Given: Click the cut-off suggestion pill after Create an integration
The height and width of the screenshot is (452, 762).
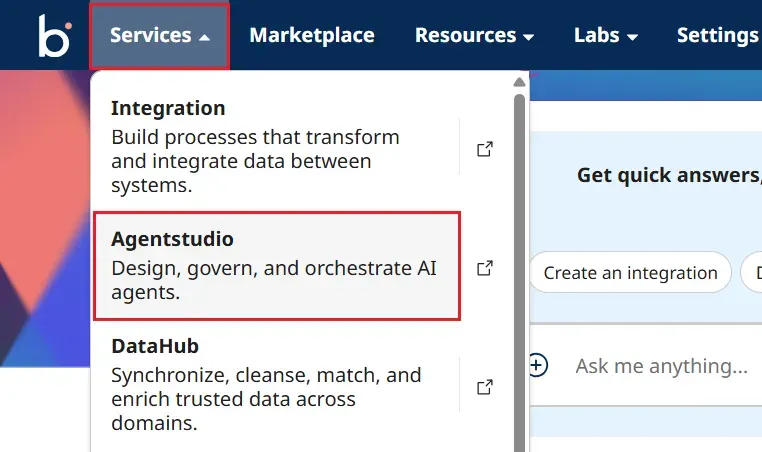Looking at the screenshot, I should 752,273.
